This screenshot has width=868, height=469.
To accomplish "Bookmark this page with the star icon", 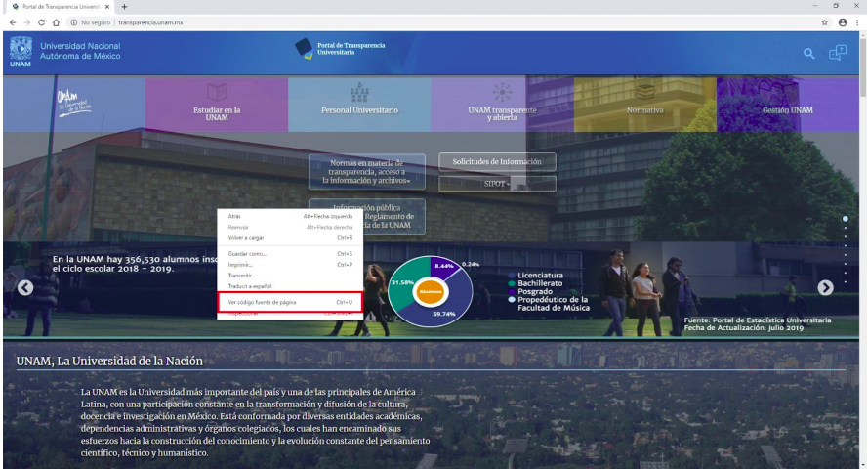I will pos(825,22).
